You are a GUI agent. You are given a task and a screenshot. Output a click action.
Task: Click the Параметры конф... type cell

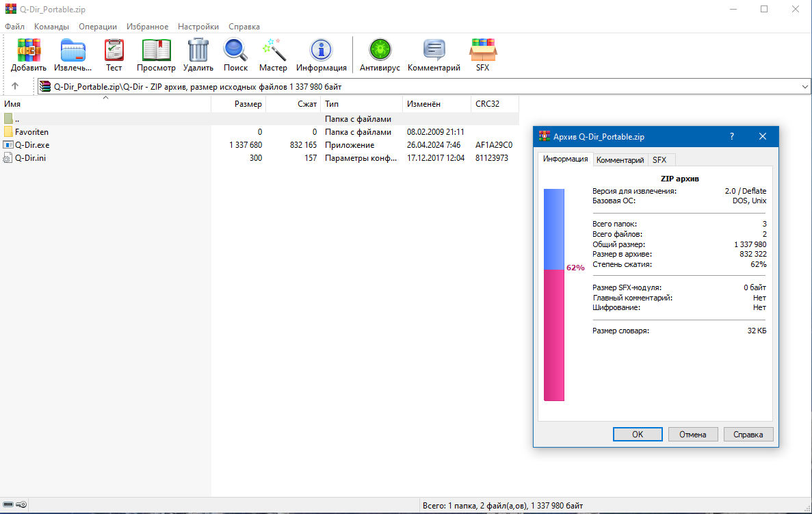[x=361, y=158]
